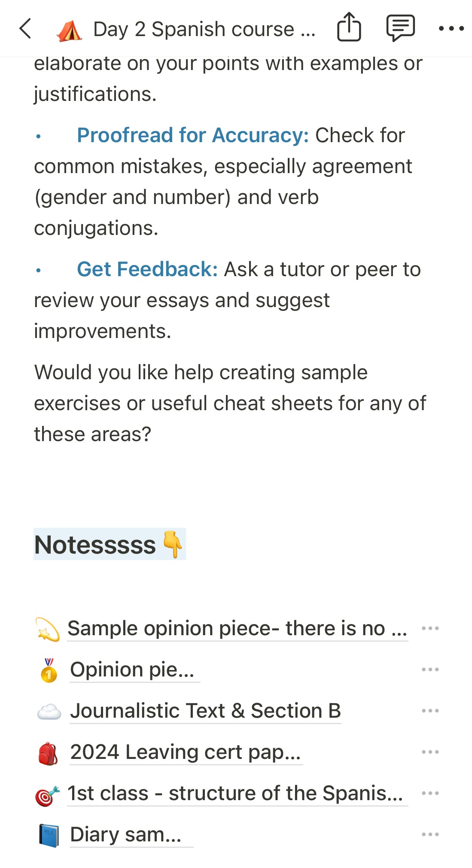Tap the back arrow in header
This screenshot has height=868, width=472.
(26, 29)
